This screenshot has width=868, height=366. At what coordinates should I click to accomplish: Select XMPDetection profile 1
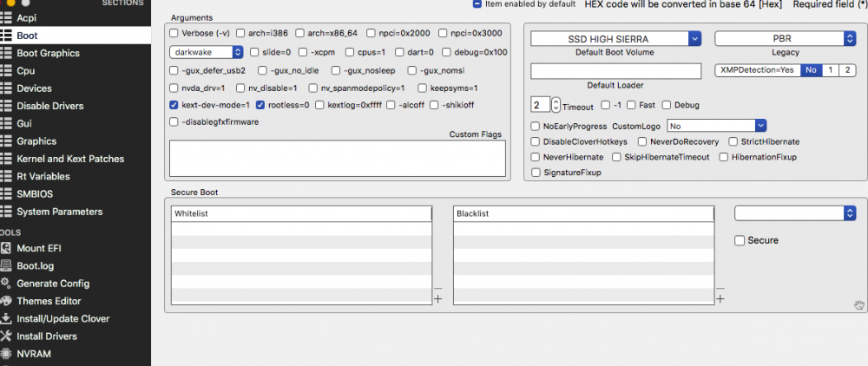tap(831, 70)
